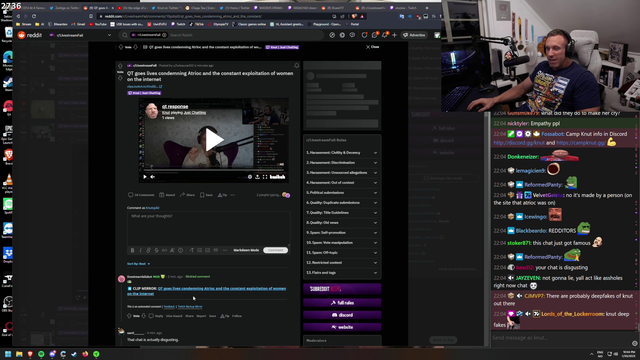Insert quote block in comment editor
The image size is (640, 360).
(x=216, y=250)
